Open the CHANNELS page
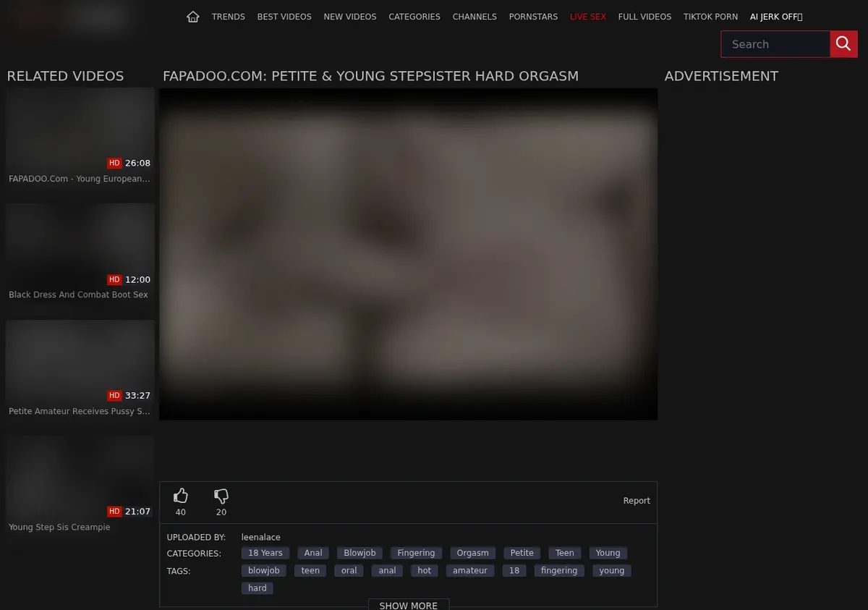868x610 pixels. (475, 17)
